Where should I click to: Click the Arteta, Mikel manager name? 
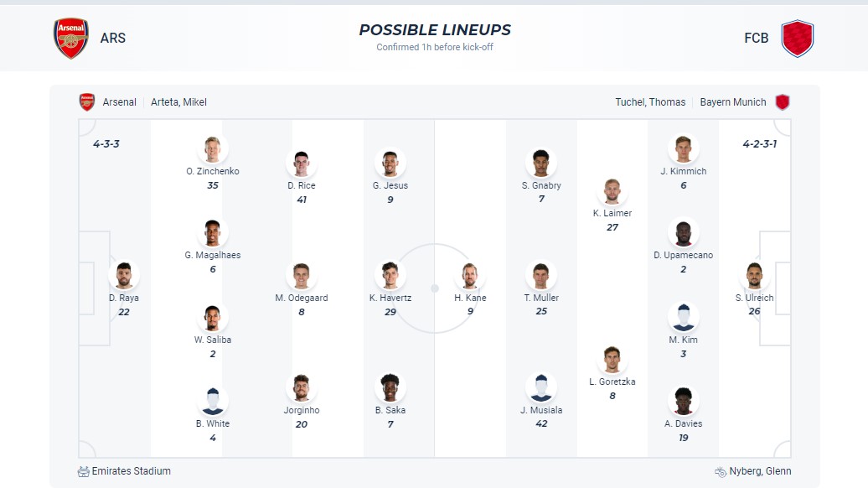point(178,102)
